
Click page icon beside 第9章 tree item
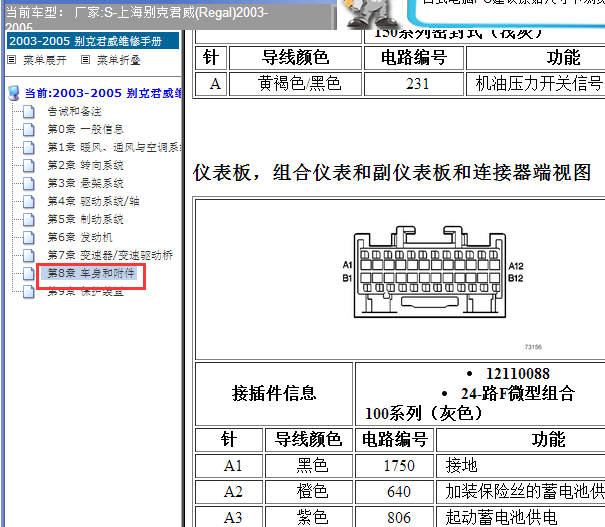(x=28, y=292)
